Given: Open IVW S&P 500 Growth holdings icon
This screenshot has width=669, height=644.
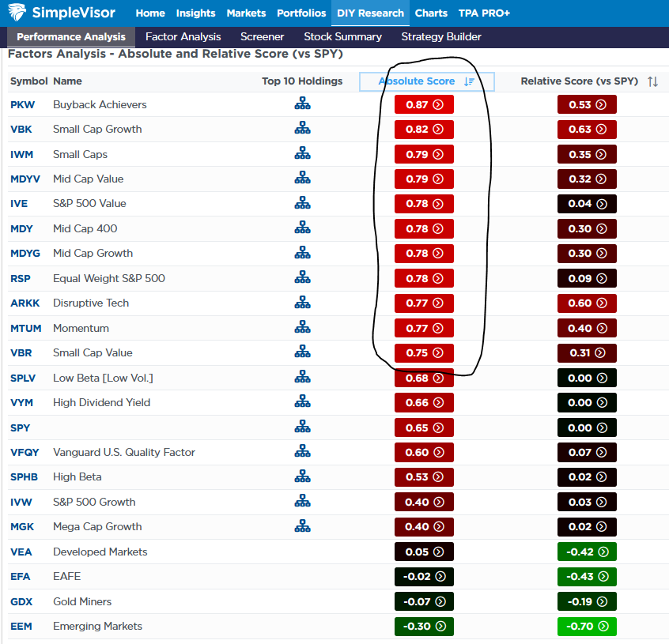Looking at the screenshot, I should tap(303, 501).
